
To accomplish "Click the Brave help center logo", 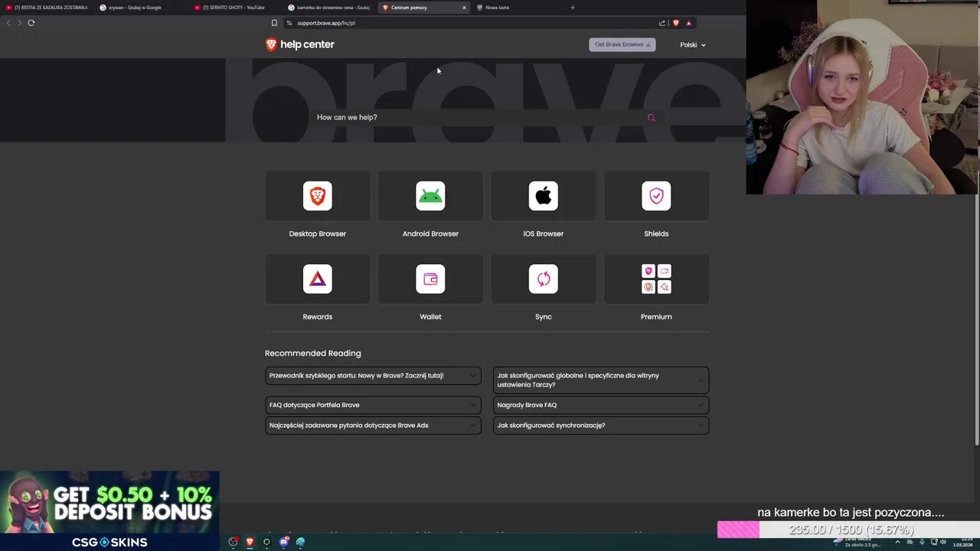I will pyautogui.click(x=299, y=44).
